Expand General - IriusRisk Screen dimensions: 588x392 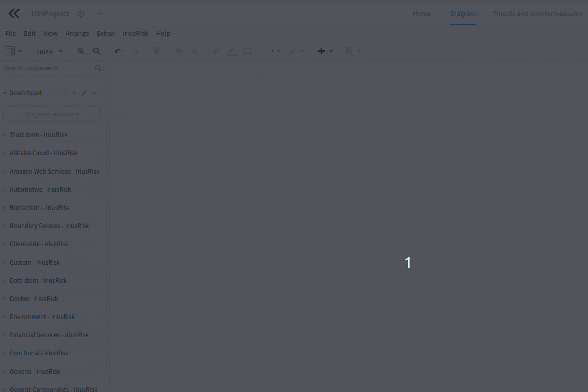(5, 371)
